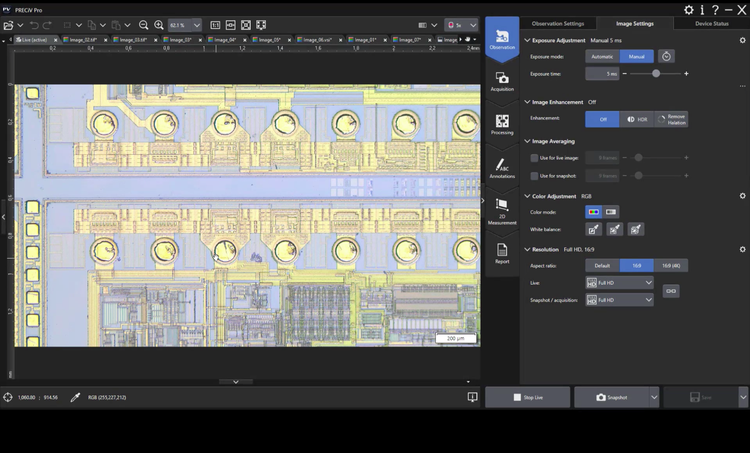Screen dimensions: 750x453
Task: Set exposure mode to Automatic
Action: (602, 57)
